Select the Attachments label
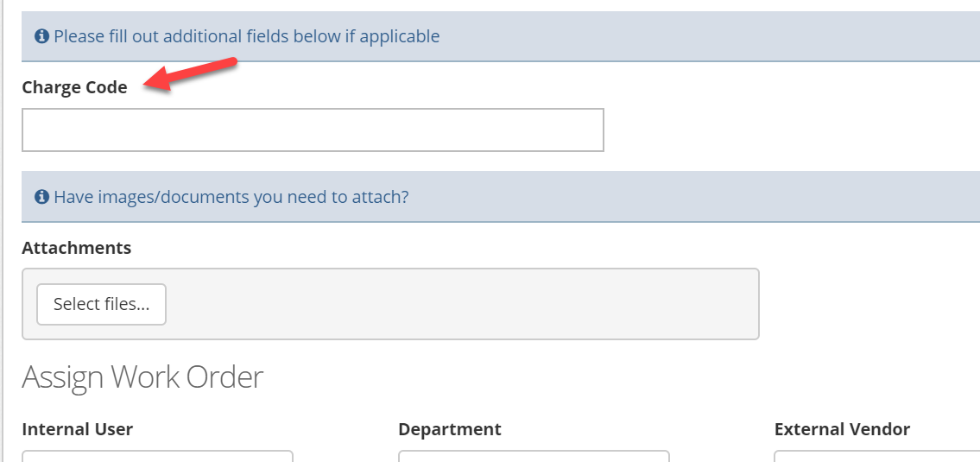The width and height of the screenshot is (980, 462). 76,248
